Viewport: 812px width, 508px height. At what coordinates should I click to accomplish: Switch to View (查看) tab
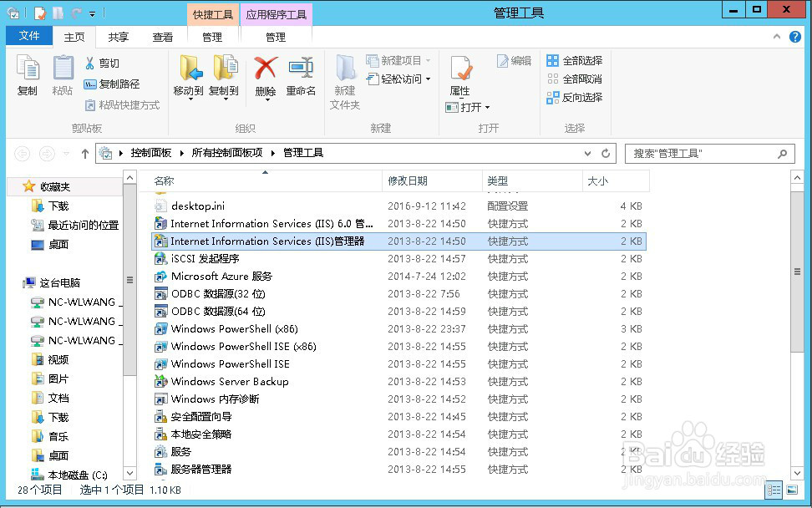163,38
